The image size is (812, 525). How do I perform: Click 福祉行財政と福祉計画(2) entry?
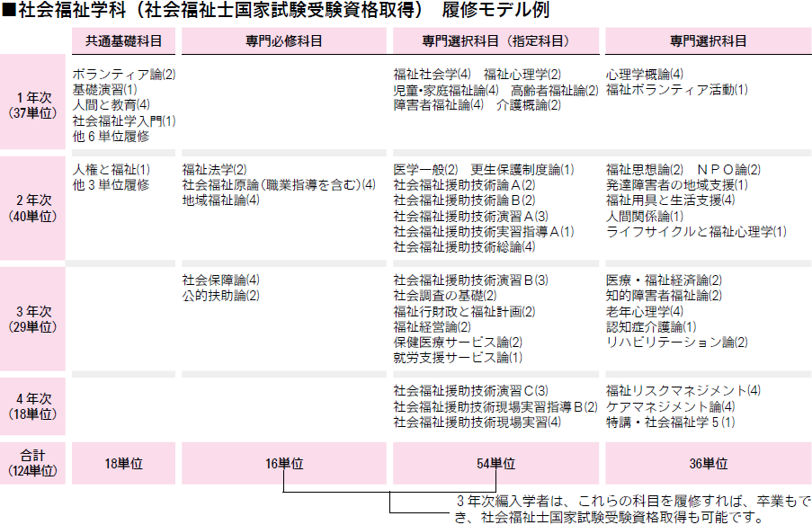(x=464, y=312)
